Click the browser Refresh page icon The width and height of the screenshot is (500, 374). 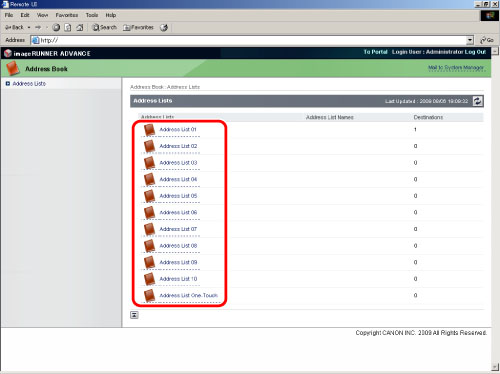click(x=68, y=27)
